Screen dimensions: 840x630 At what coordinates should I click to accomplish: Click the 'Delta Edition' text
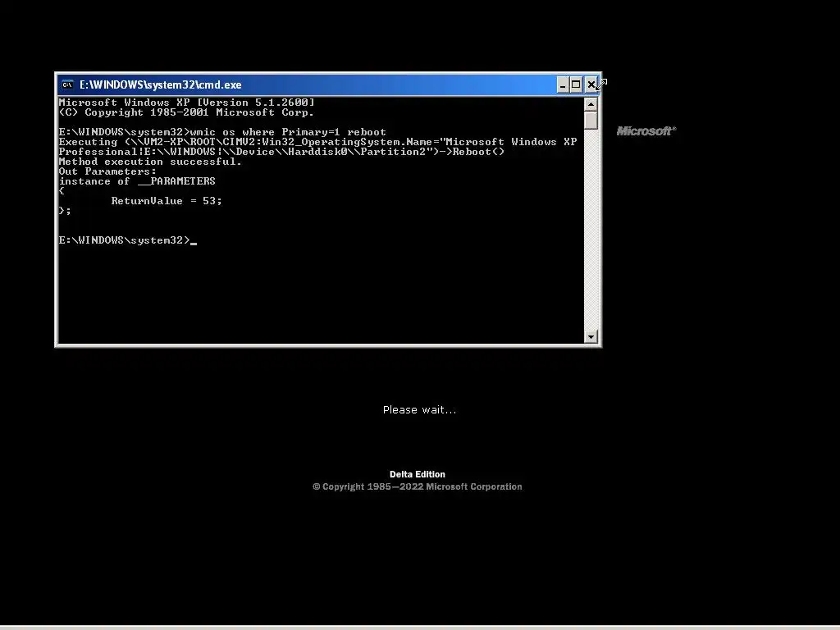click(x=418, y=474)
